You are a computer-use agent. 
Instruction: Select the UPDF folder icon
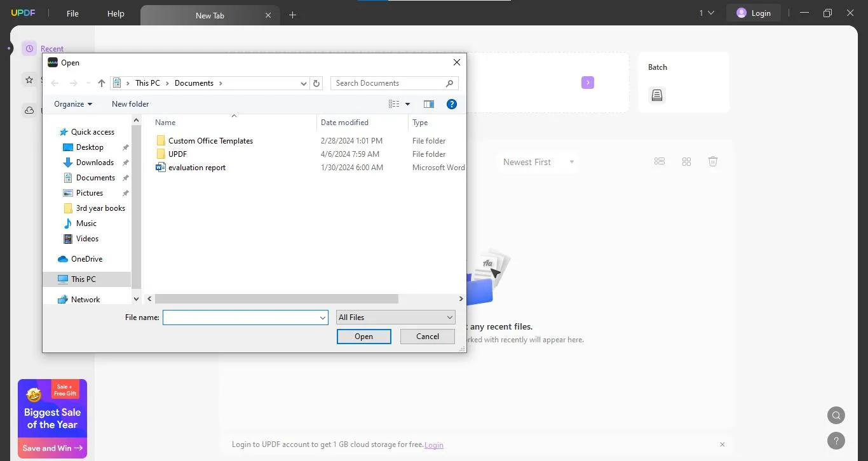click(161, 154)
